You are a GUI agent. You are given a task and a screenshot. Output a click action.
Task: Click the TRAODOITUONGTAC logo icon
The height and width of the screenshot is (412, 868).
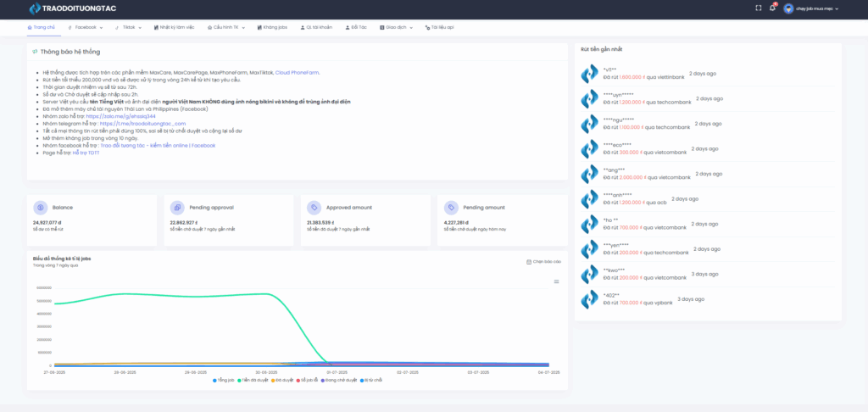35,8
